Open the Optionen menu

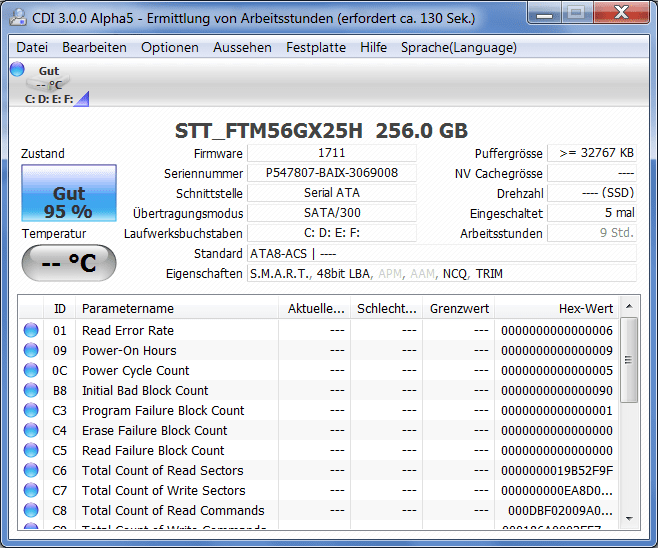[x=170, y=47]
